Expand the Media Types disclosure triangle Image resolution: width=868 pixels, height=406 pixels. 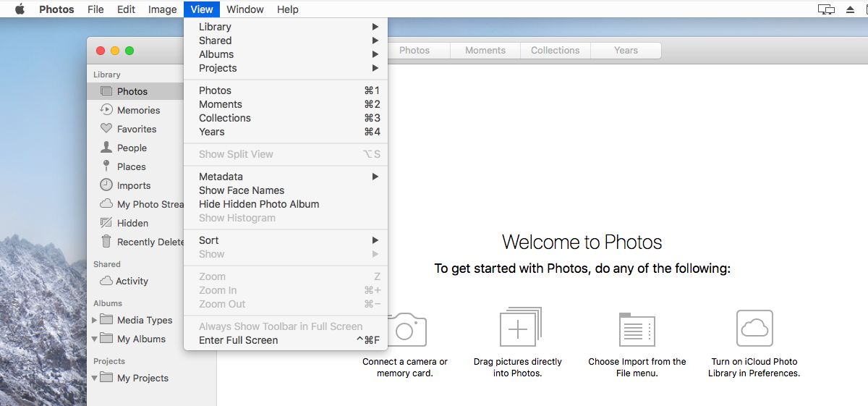tap(94, 320)
